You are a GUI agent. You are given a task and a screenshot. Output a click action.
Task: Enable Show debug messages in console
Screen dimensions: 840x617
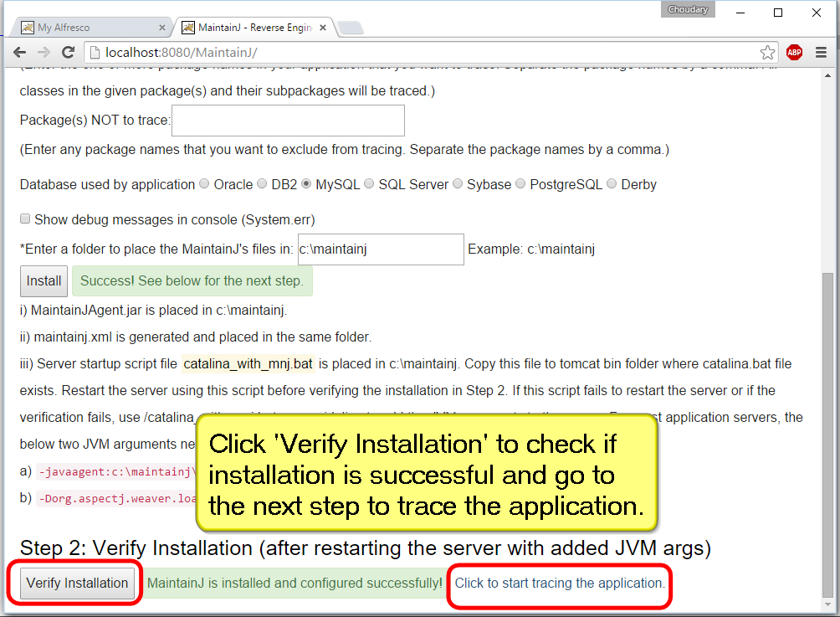(25, 219)
